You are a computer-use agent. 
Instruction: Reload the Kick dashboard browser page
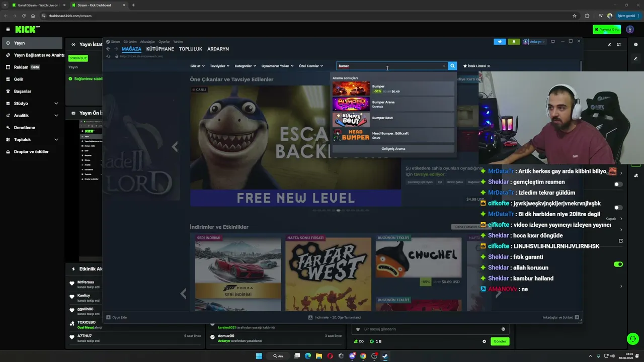pyautogui.click(x=24, y=16)
